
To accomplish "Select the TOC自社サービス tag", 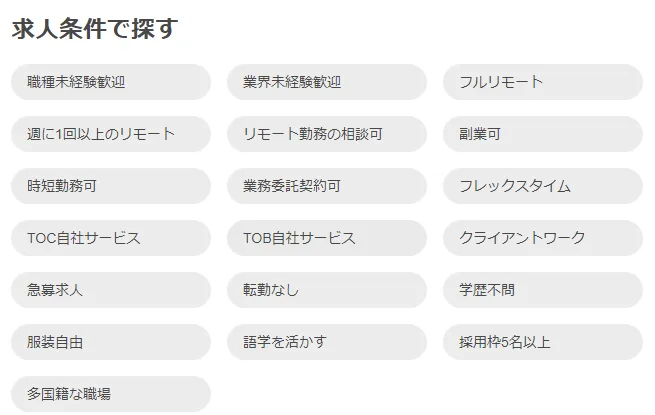I will pos(111,238).
